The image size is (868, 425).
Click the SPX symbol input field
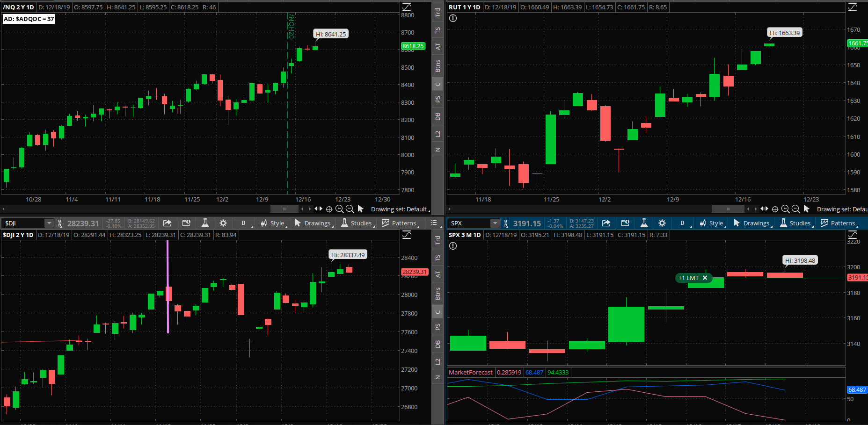[x=469, y=223]
